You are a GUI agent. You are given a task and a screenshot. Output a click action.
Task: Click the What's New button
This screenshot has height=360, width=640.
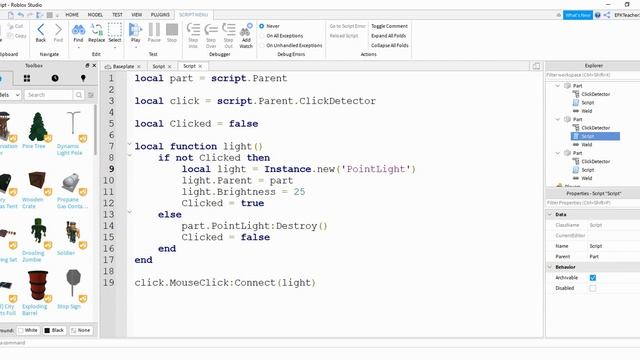578,15
